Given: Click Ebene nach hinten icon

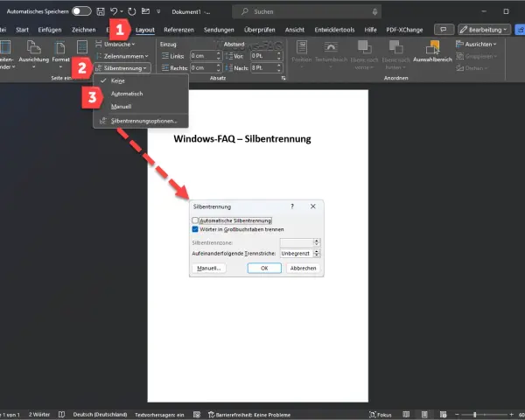Looking at the screenshot, I should [x=395, y=47].
